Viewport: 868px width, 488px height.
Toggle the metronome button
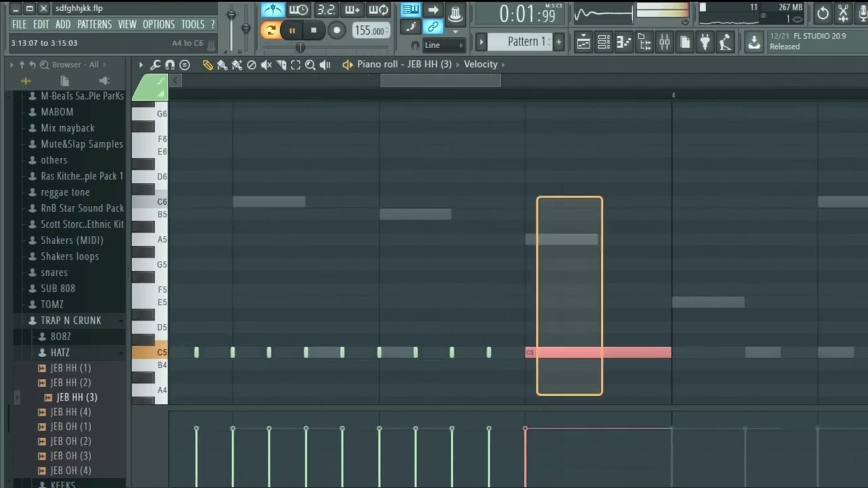pos(273,9)
